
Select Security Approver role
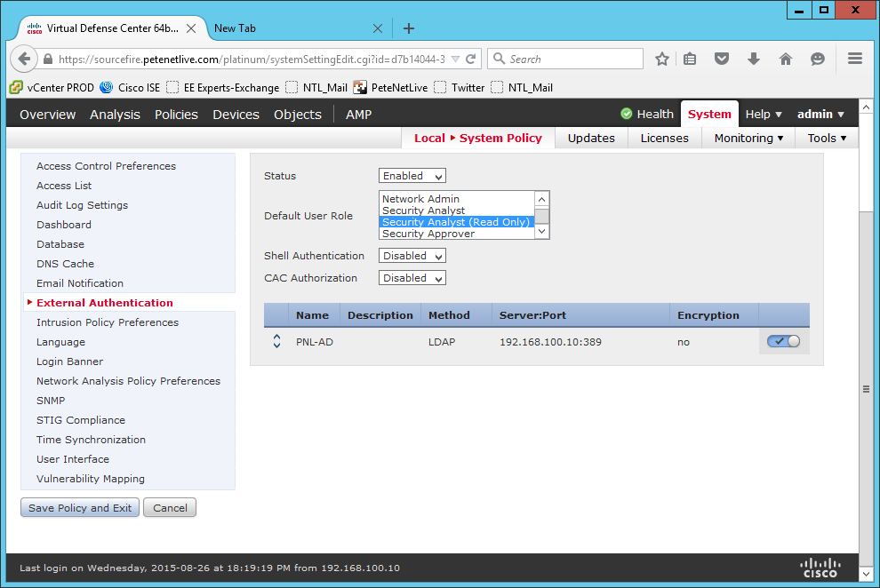457,234
